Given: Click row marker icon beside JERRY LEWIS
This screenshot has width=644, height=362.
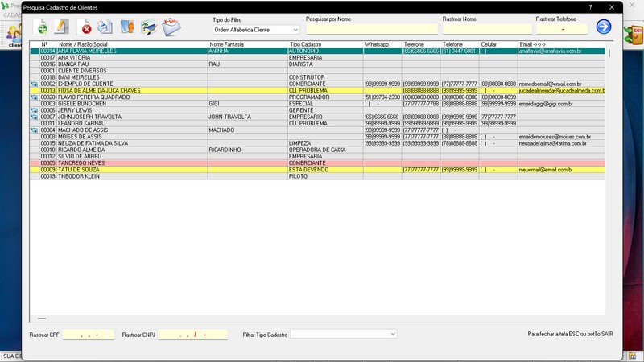Looking at the screenshot, I should (34, 110).
